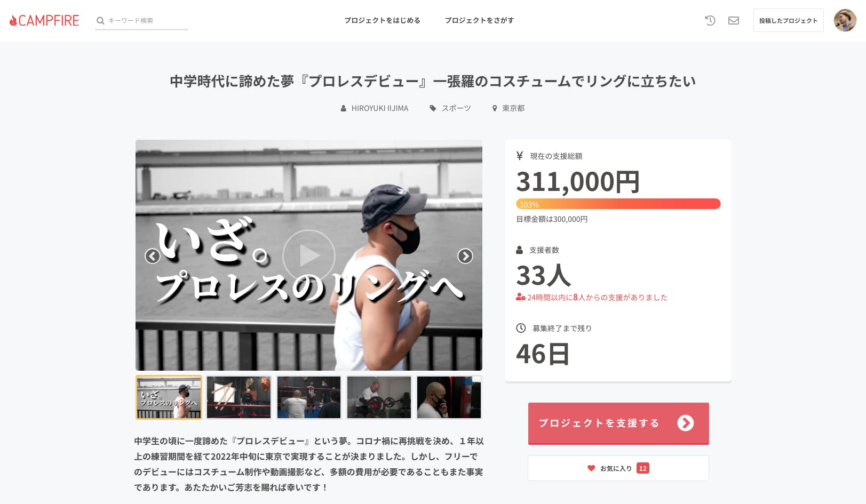Open the プロジェクトをさがす menu
Image resolution: width=866 pixels, height=504 pixels.
(479, 20)
